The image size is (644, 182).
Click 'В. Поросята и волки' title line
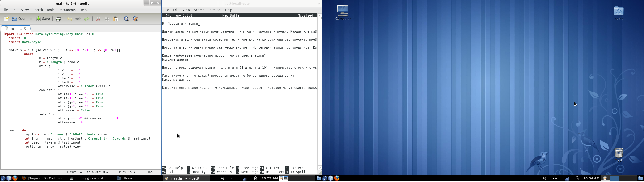(180, 24)
